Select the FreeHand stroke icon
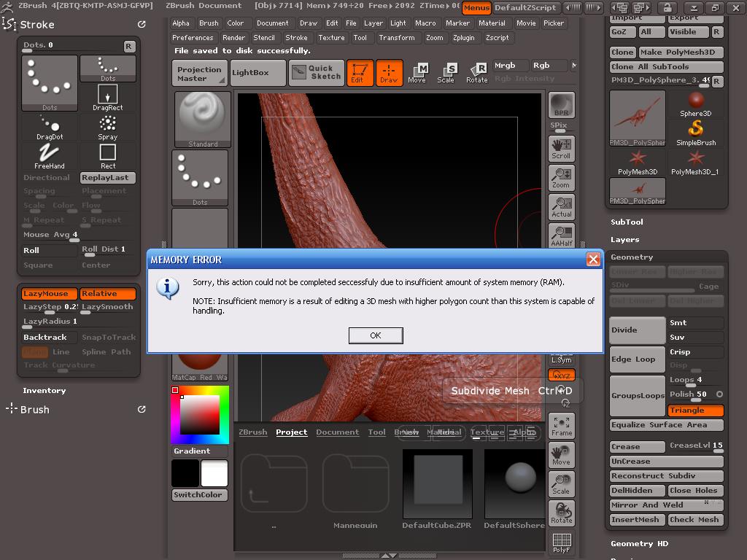The width and height of the screenshot is (747, 560). tap(50, 156)
